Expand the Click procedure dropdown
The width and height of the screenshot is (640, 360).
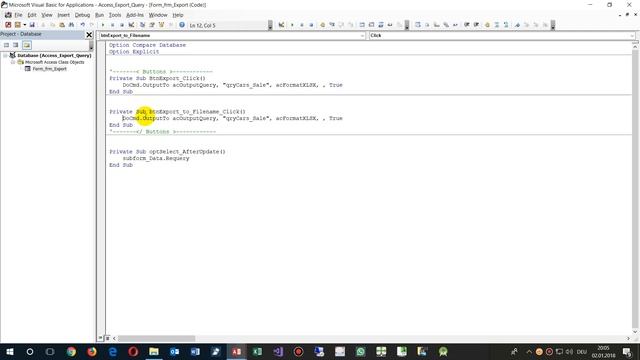pyautogui.click(x=631, y=36)
